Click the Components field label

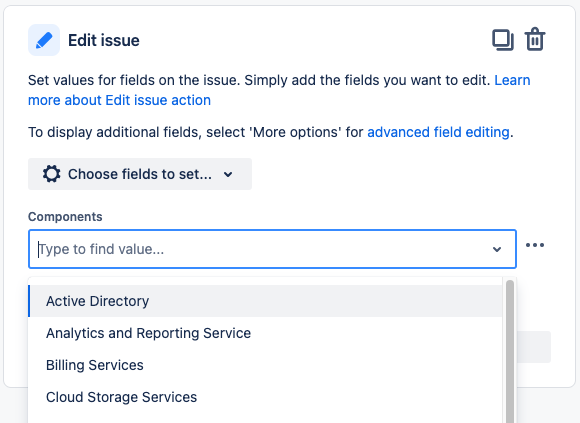65,217
